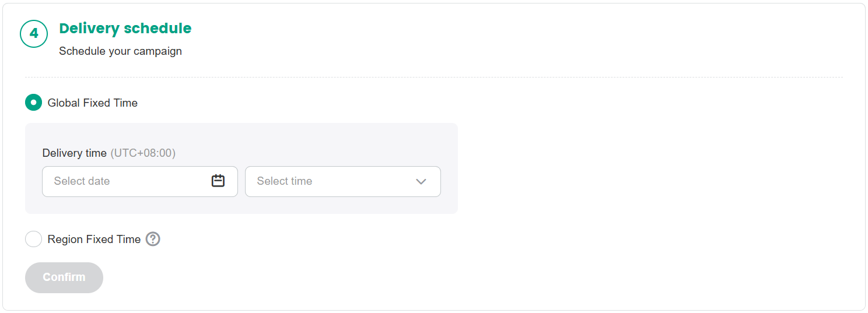Image resolution: width=868 pixels, height=313 pixels.
Task: Click the number 4 inside the step badge
Action: click(x=34, y=34)
